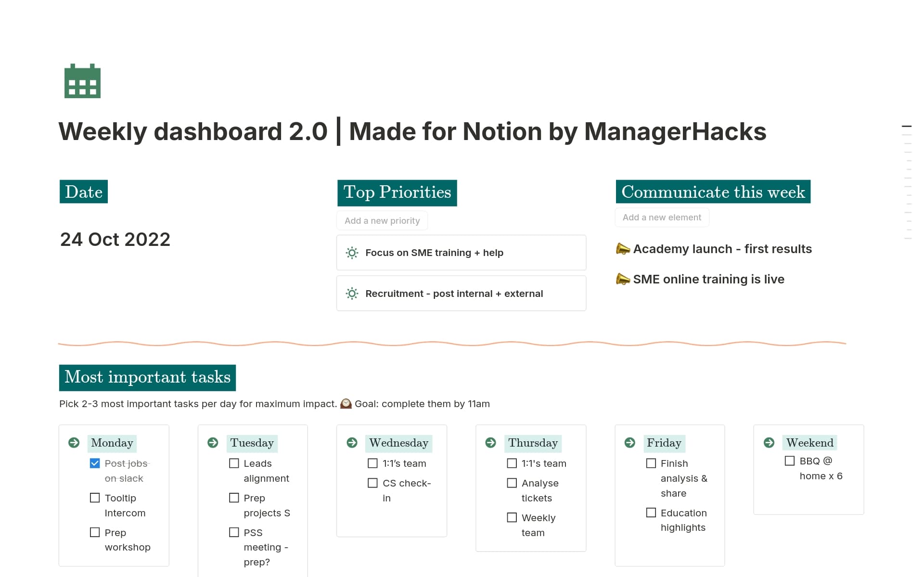This screenshot has width=924, height=577.
Task: Click sun icon beside SME training priority
Action: 352,253
